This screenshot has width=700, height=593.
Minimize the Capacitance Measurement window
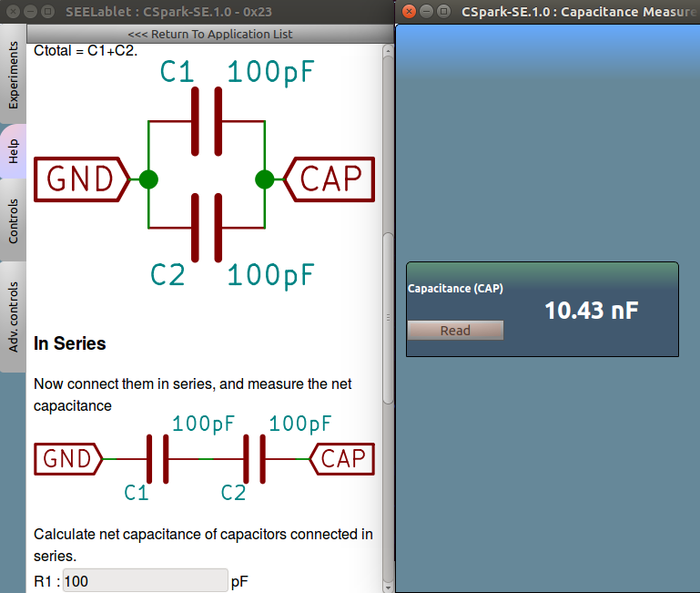(426, 12)
